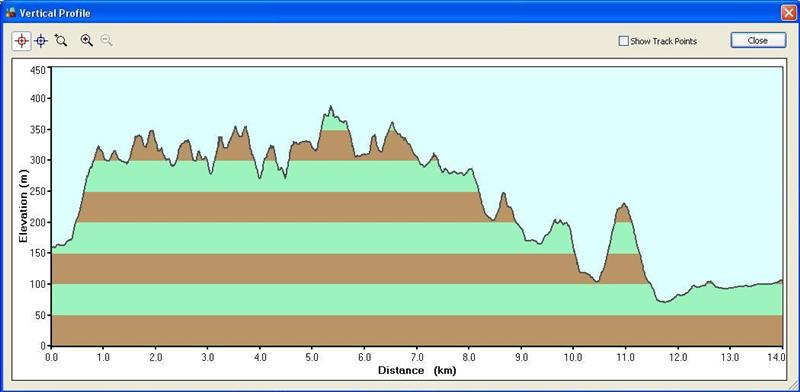Click the 'Elevation (m)' axis label
The height and width of the screenshot is (392, 800).
pos(23,206)
